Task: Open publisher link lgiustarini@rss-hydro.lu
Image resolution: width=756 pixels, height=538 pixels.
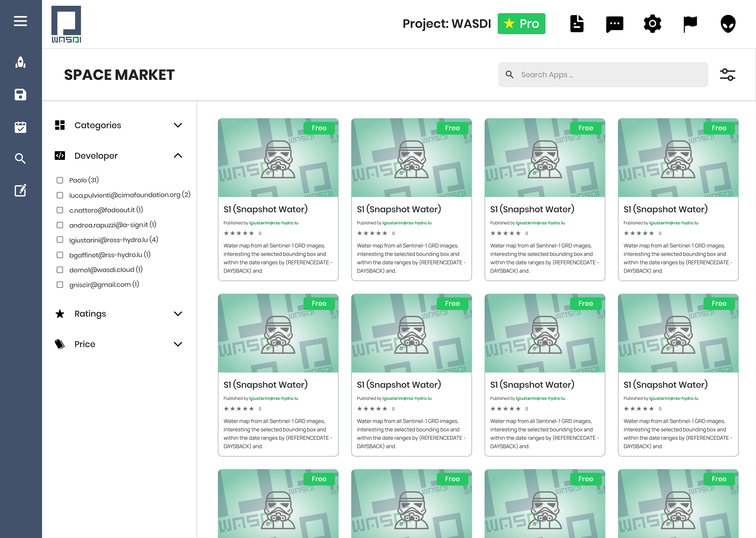Action: [273, 223]
